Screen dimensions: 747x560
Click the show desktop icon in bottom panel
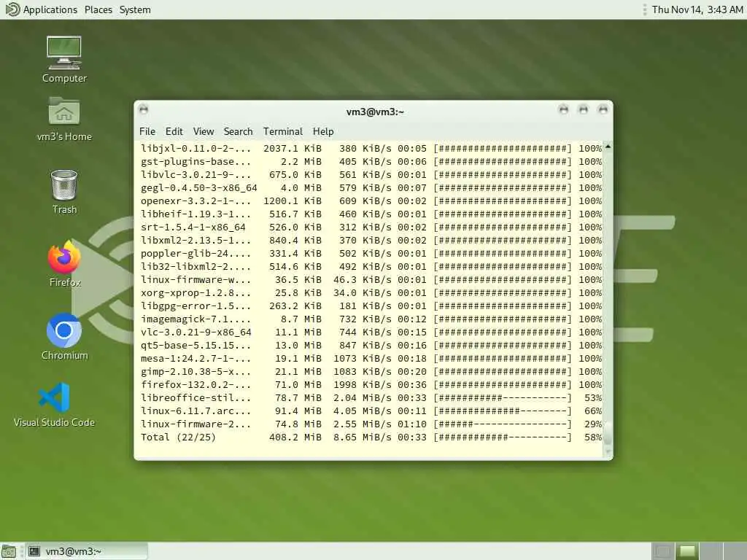tap(9, 551)
